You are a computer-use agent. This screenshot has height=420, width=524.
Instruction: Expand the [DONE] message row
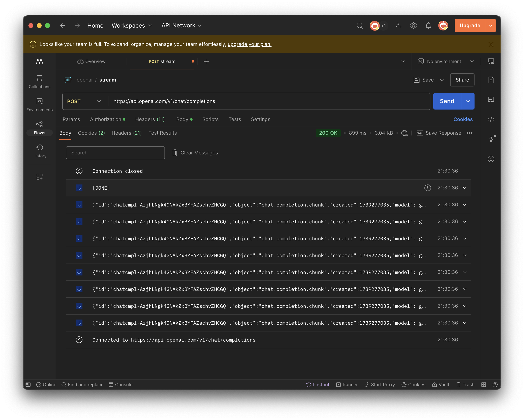[464, 188]
